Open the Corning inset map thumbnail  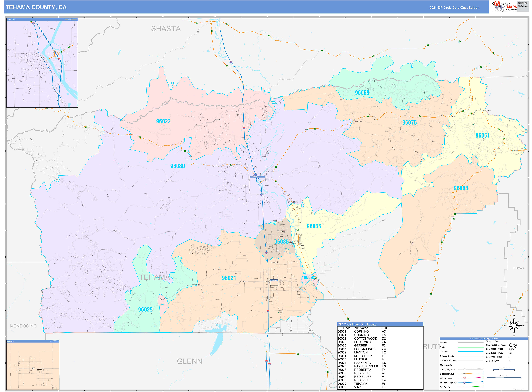click(33, 364)
